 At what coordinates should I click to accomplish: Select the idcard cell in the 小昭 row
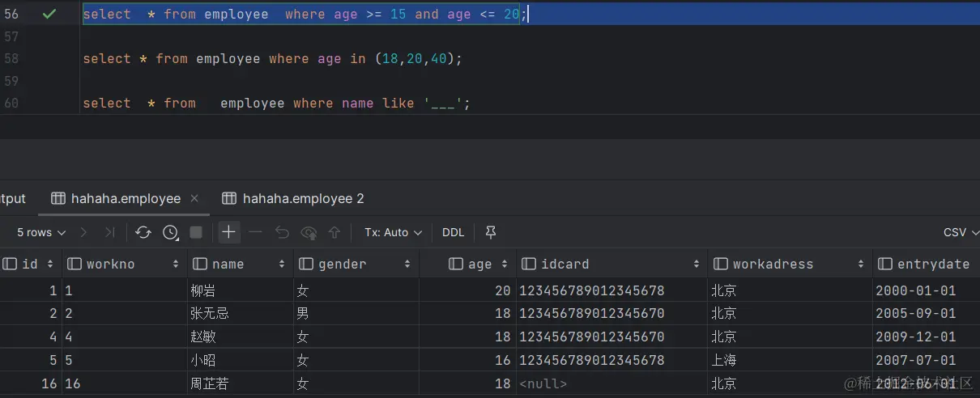(611, 360)
